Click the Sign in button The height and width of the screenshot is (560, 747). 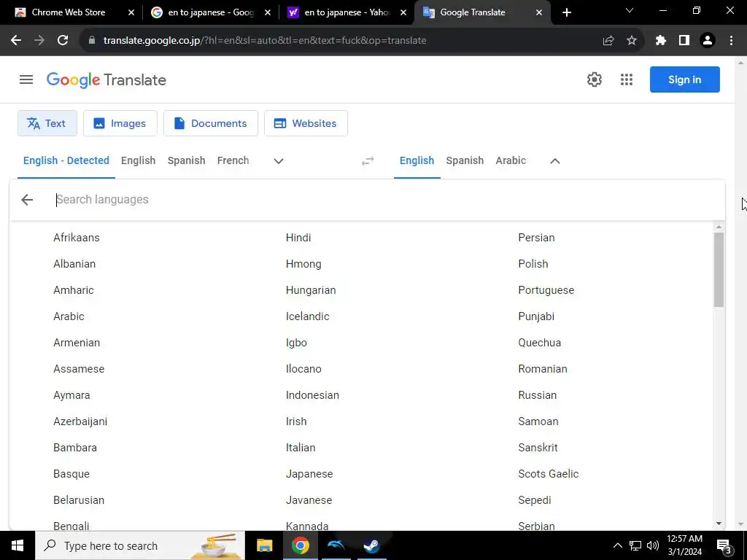684,79
